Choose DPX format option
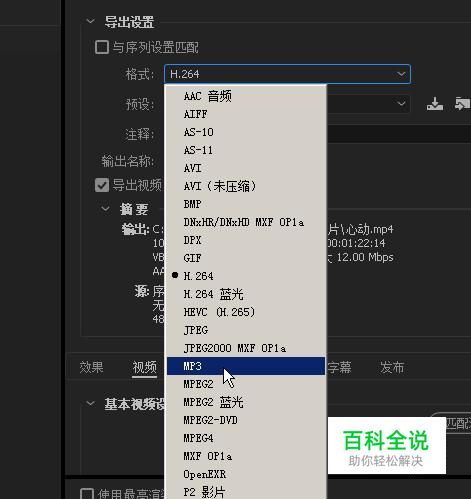The width and height of the screenshot is (471, 499). (x=246, y=240)
